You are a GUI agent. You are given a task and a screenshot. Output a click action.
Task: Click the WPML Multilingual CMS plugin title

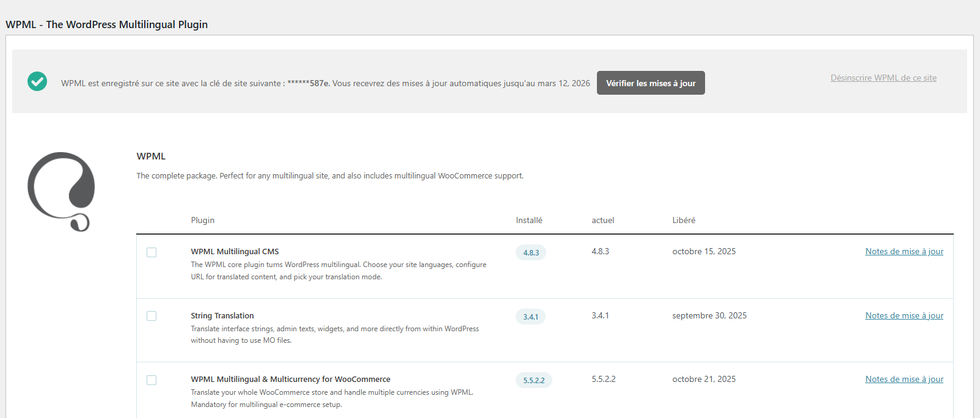coord(235,251)
